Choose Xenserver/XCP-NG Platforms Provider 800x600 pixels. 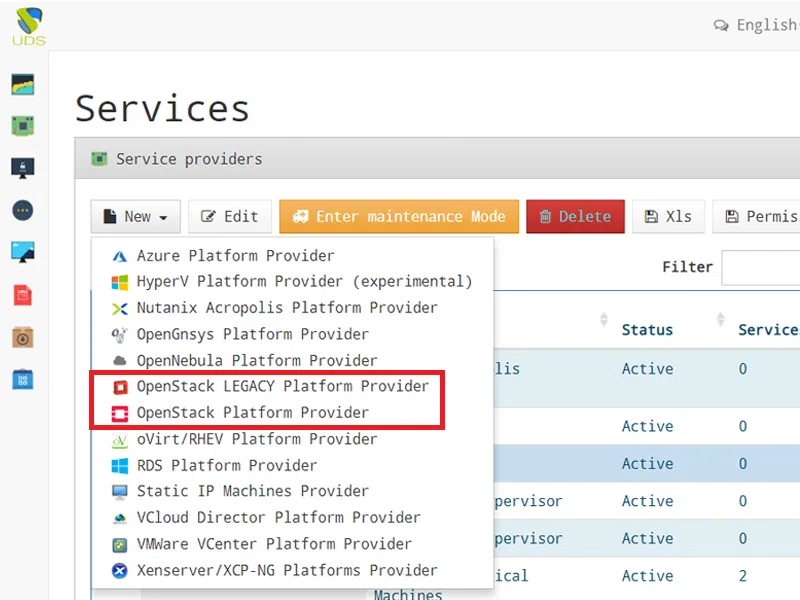click(x=292, y=570)
